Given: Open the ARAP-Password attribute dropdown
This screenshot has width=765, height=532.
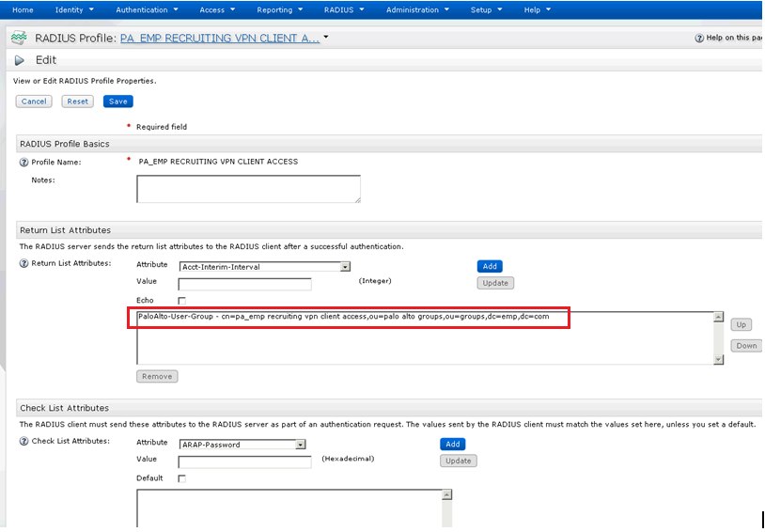Looking at the screenshot, I should pos(301,445).
